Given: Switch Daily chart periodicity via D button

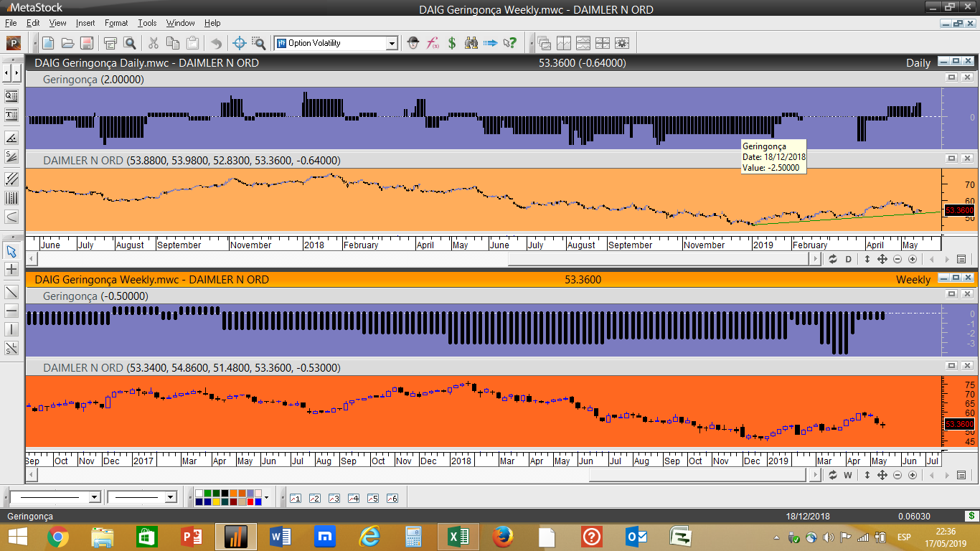Looking at the screenshot, I should tap(848, 259).
